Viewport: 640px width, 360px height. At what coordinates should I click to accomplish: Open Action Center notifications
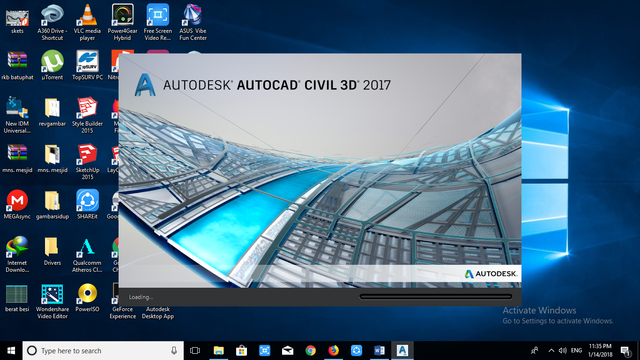coord(625,351)
